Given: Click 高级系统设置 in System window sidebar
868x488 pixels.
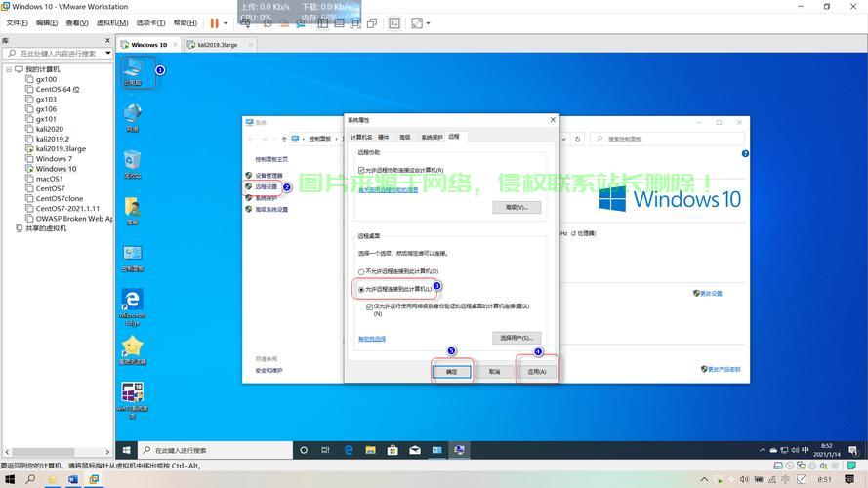Looking at the screenshot, I should pyautogui.click(x=271, y=209).
